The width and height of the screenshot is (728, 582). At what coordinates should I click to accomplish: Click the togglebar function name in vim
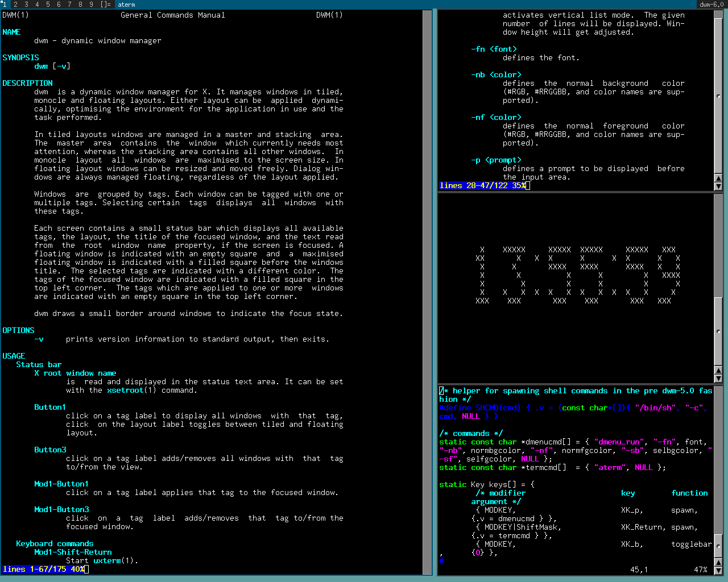tap(692, 544)
